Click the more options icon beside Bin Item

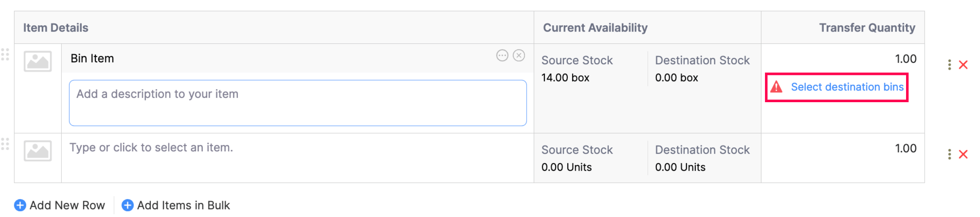[502, 55]
